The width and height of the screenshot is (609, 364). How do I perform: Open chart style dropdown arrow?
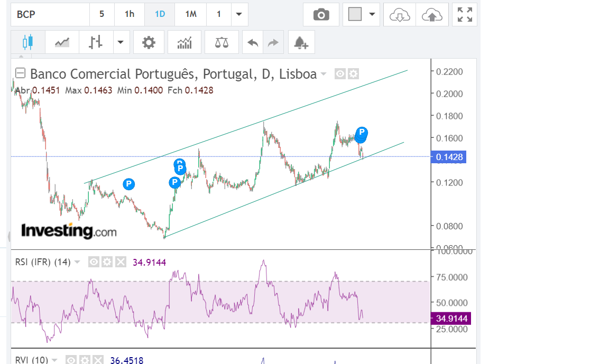pyautogui.click(x=121, y=42)
